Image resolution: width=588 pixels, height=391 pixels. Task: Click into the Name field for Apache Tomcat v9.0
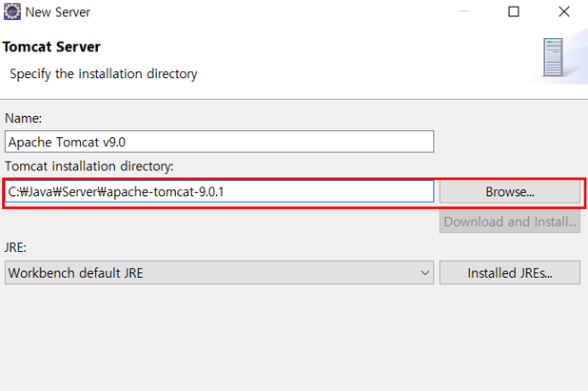[x=220, y=142]
